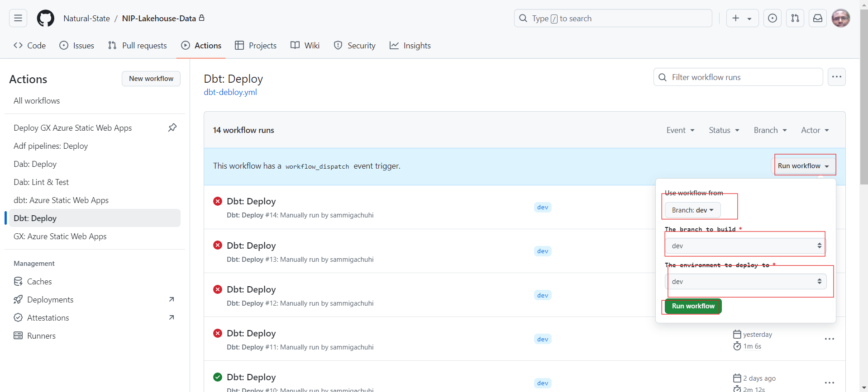Image resolution: width=868 pixels, height=392 pixels.
Task: Go to GitHub homepage via Octocat logo
Action: 45,19
